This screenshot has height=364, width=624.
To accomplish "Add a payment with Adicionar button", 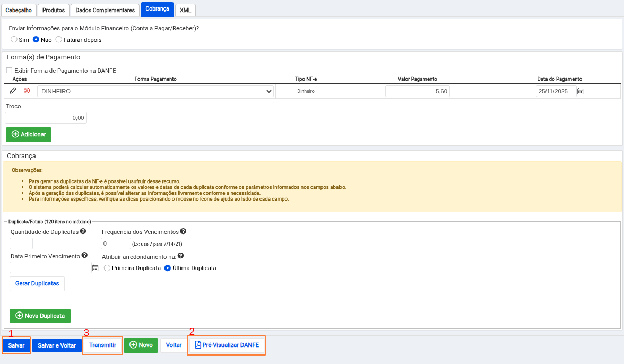I will point(29,134).
